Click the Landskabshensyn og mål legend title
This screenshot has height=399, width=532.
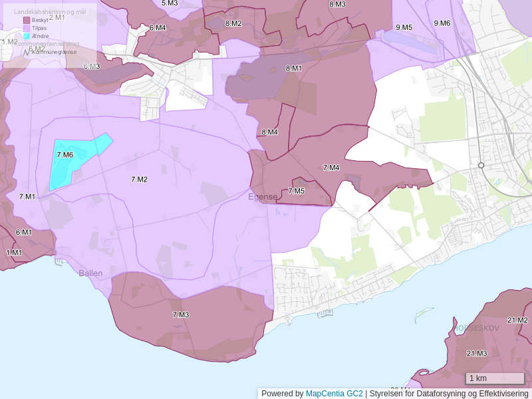click(50, 12)
